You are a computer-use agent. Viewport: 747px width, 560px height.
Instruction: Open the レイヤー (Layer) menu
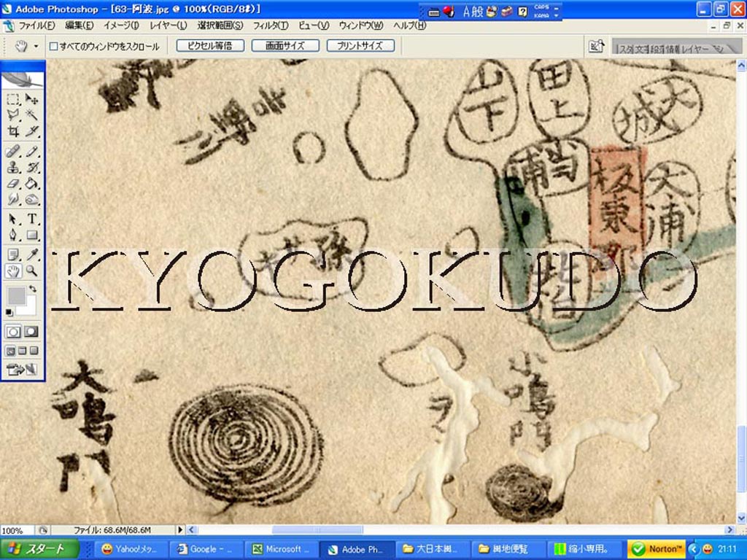(x=169, y=26)
